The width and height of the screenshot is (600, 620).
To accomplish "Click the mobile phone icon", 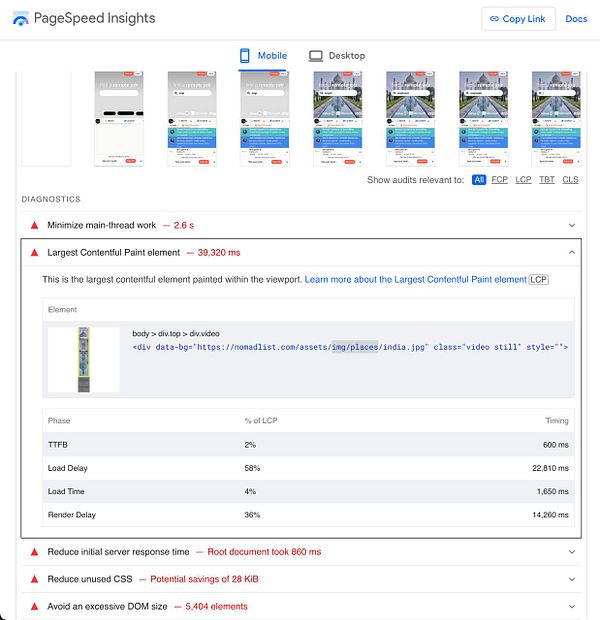I will point(244,56).
